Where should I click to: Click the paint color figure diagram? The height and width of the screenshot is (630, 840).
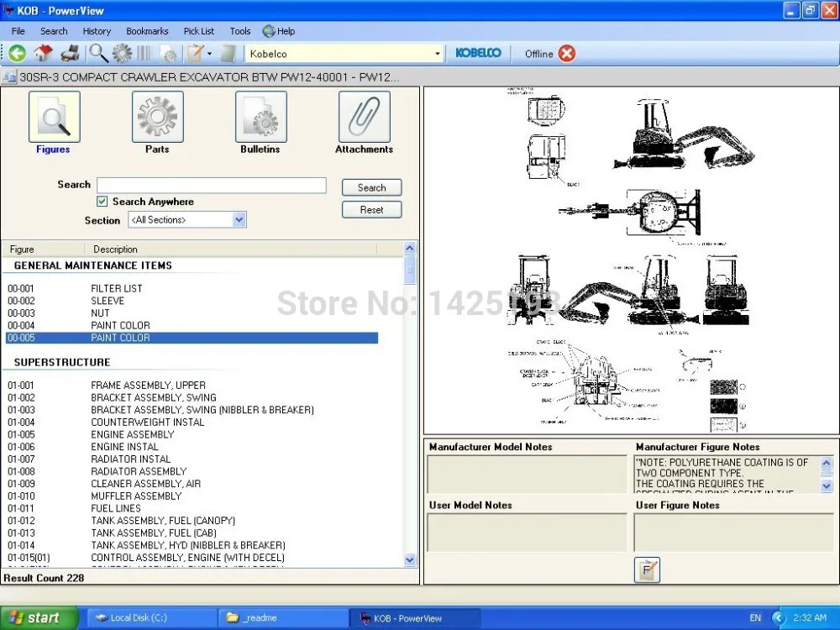(631, 260)
